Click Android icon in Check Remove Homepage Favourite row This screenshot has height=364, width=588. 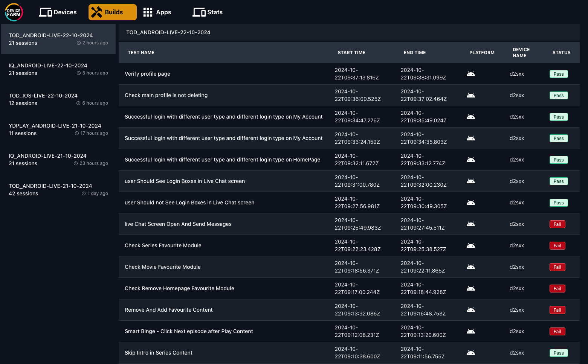471,288
